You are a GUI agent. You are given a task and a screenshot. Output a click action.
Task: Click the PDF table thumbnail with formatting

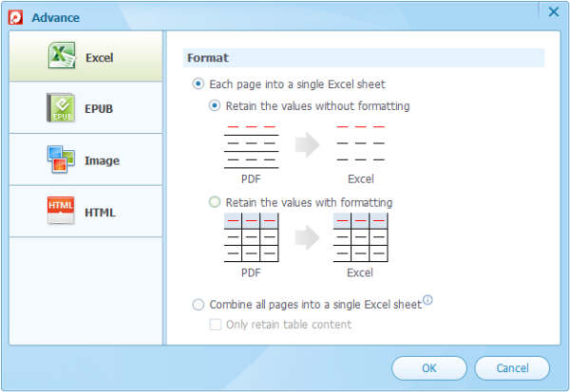[x=251, y=237]
